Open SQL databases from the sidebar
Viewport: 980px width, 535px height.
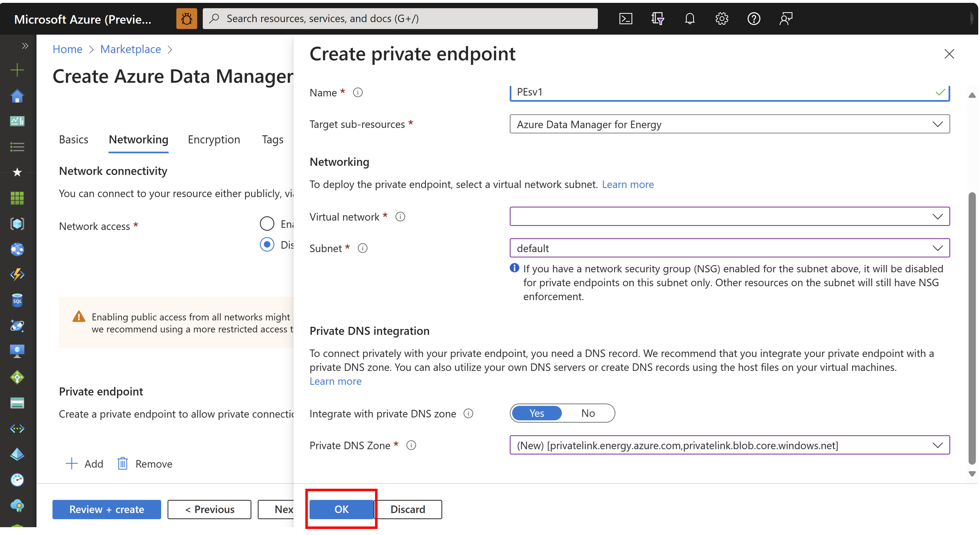click(17, 300)
